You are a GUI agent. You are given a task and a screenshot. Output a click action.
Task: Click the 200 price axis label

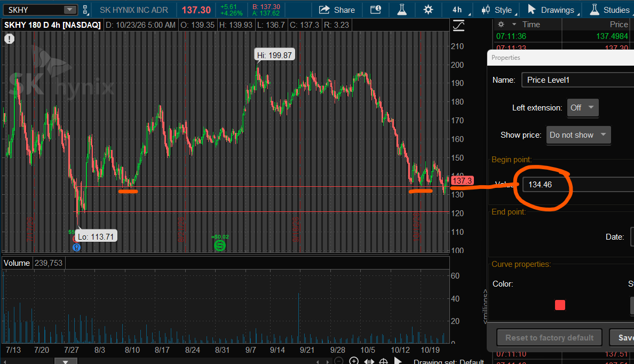click(x=457, y=65)
